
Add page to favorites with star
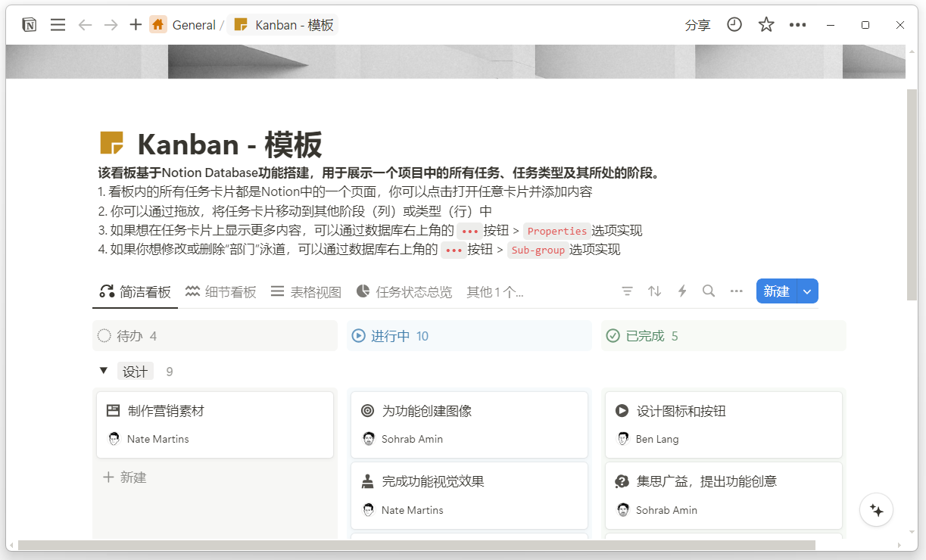tap(766, 25)
